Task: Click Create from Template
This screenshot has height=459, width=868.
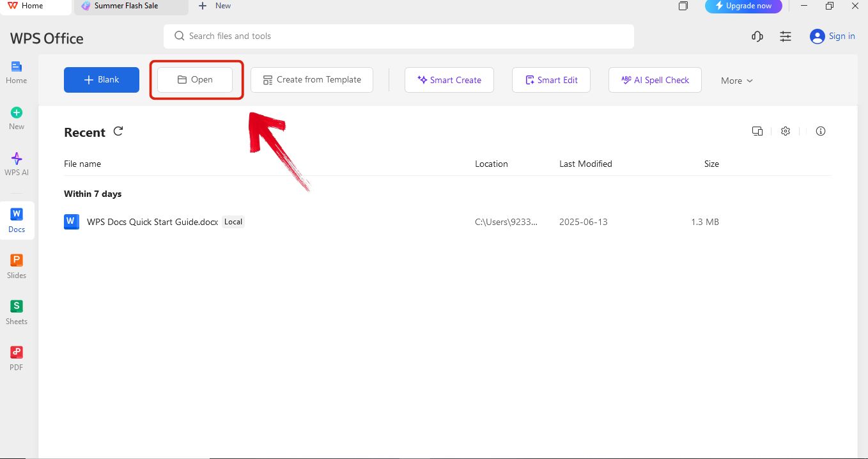Action: [x=312, y=80]
